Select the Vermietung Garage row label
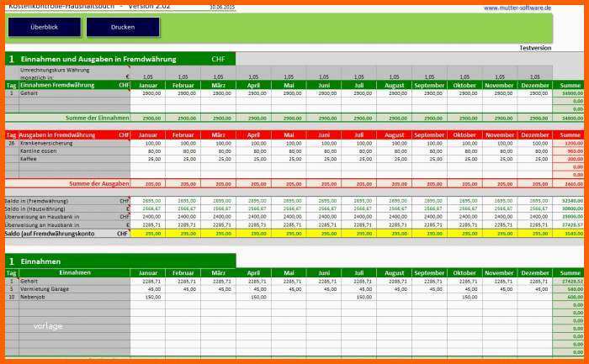The image size is (589, 364). coord(43,288)
